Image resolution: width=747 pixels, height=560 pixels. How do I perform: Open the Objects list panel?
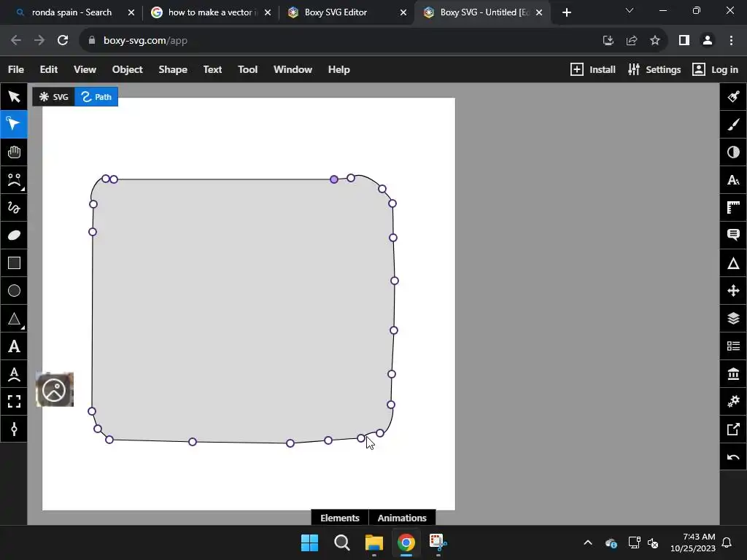click(733, 346)
